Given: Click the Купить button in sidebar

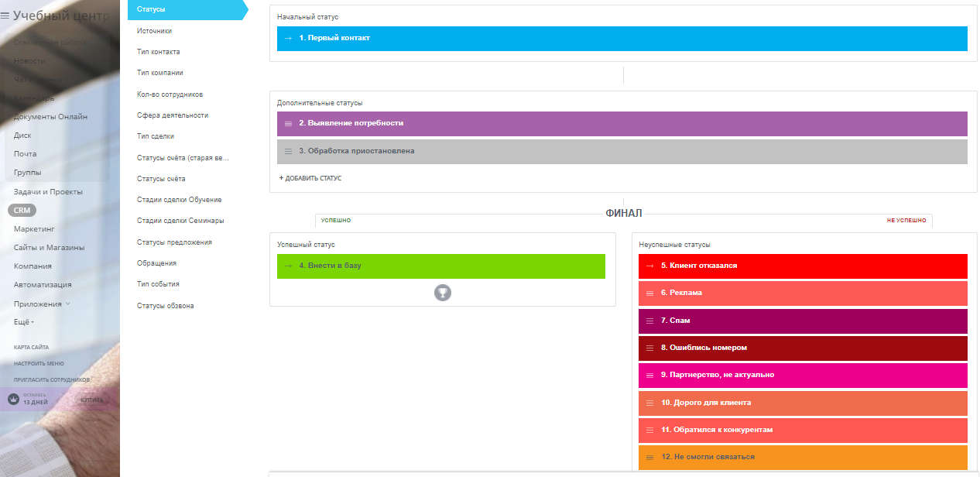Looking at the screenshot, I should (x=92, y=400).
